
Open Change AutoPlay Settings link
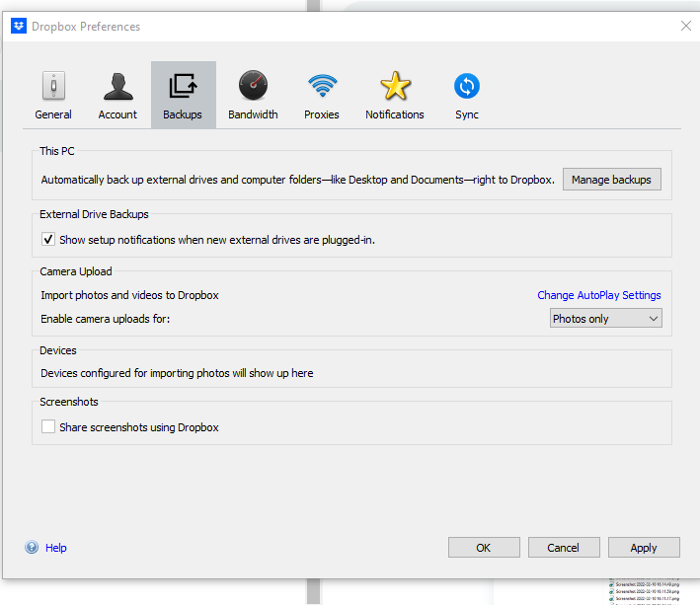pos(599,295)
